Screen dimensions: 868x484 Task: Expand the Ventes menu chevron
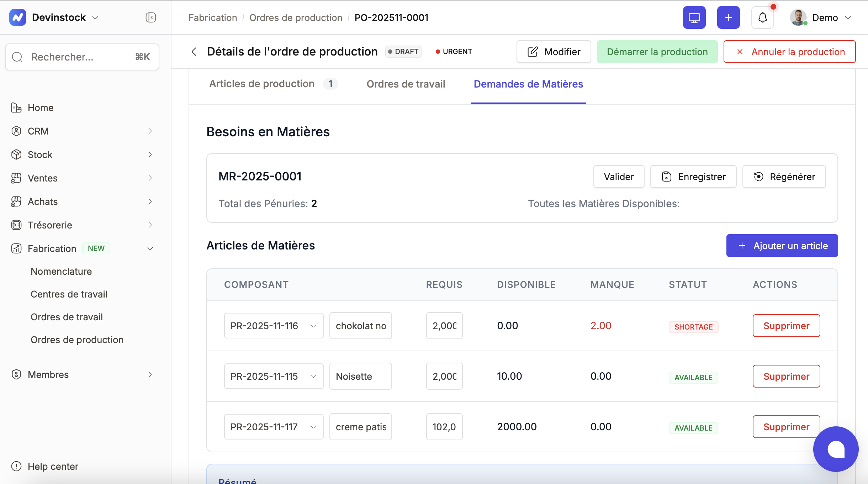coord(151,178)
